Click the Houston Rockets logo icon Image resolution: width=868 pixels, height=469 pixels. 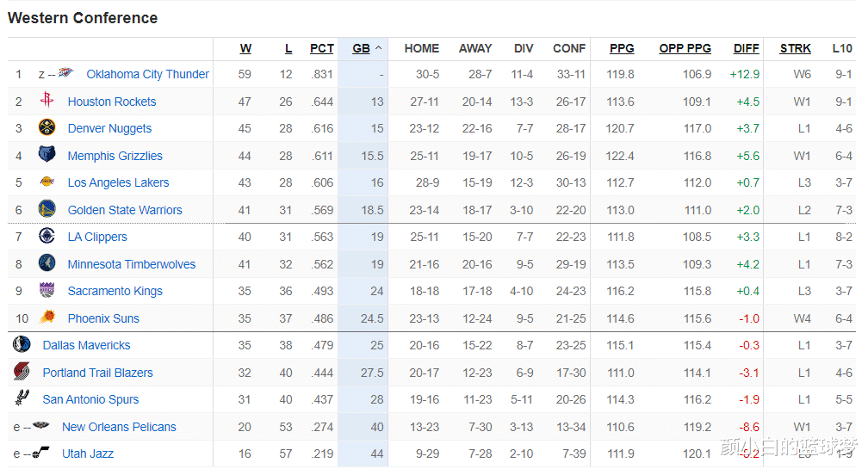[47, 100]
